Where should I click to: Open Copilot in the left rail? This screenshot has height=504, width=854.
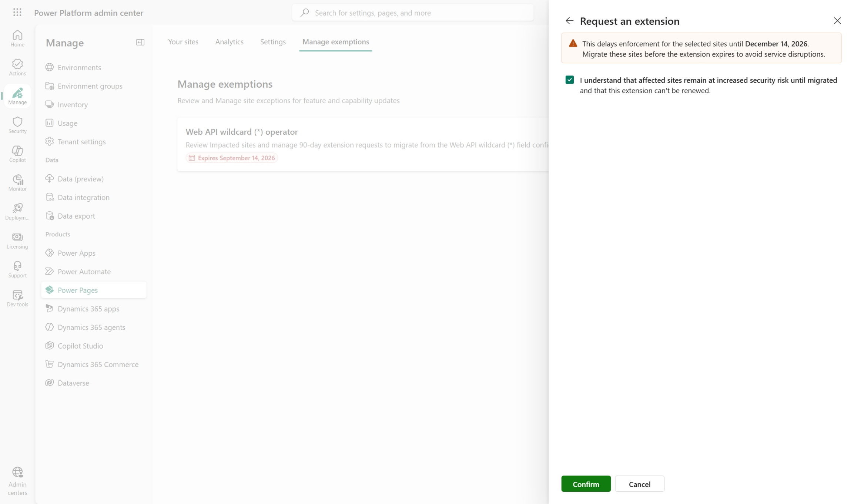click(x=17, y=154)
